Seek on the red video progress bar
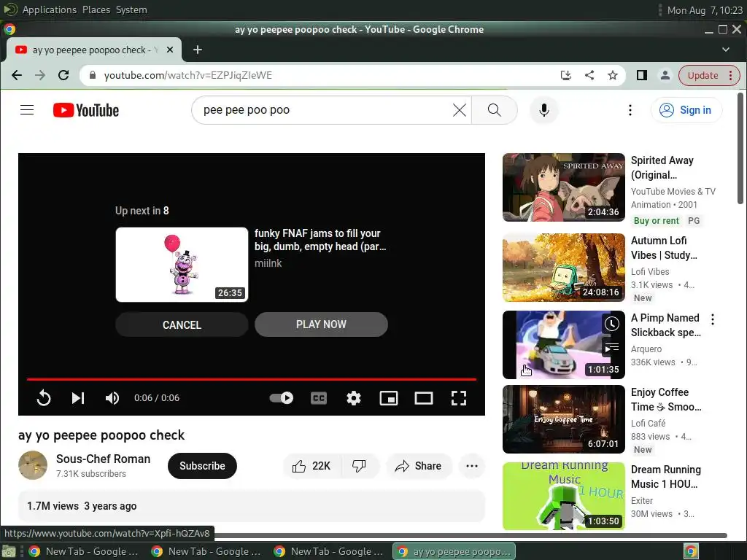This screenshot has height=560, width=747. point(252,379)
